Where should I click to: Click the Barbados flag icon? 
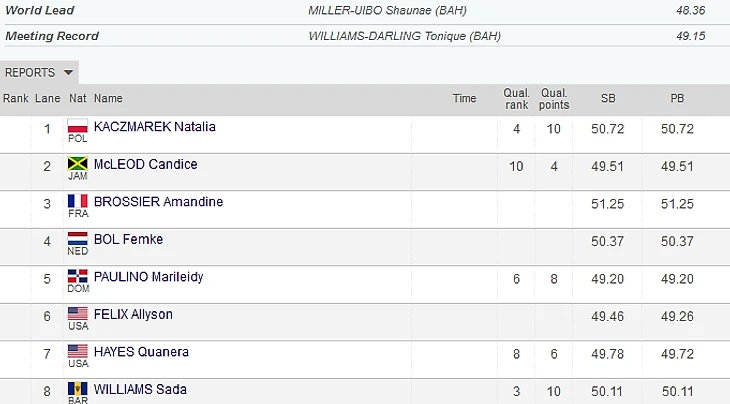pos(78,388)
